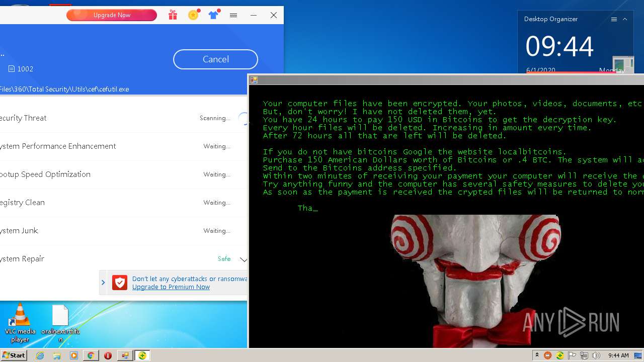This screenshot has width=644, height=362.
Task: Click the small computer icon near Desktop Organizer
Action: point(623,65)
